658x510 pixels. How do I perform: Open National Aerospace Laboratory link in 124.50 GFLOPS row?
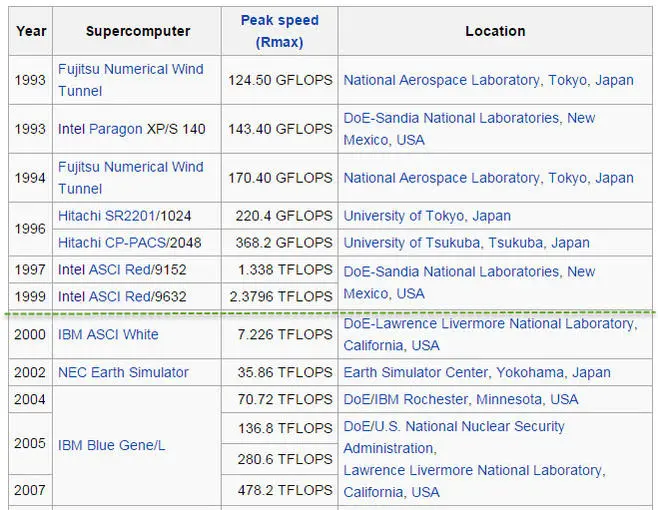(x=441, y=80)
